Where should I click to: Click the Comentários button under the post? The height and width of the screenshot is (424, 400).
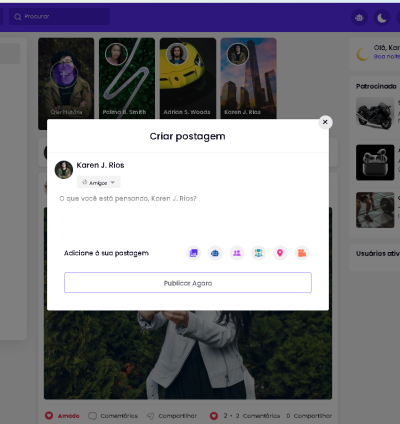113,416
